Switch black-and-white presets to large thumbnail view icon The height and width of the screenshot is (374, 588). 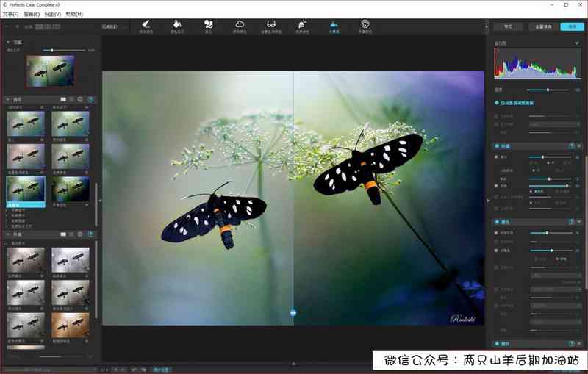point(63,234)
